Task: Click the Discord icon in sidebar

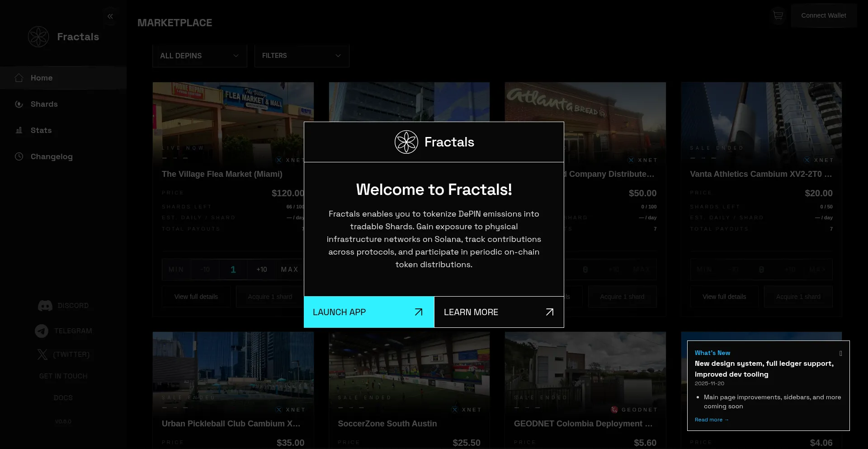Action: pos(45,306)
